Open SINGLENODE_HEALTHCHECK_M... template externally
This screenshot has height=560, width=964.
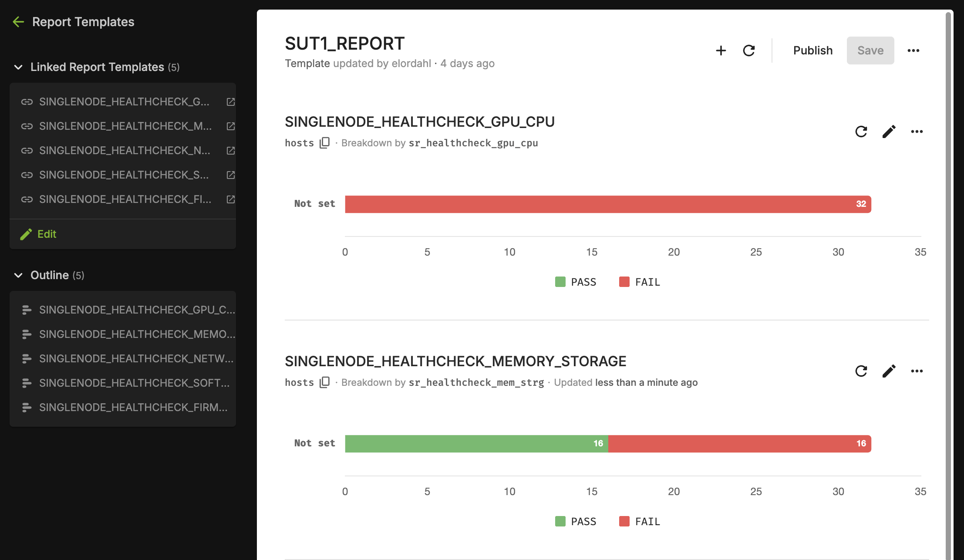[231, 126]
